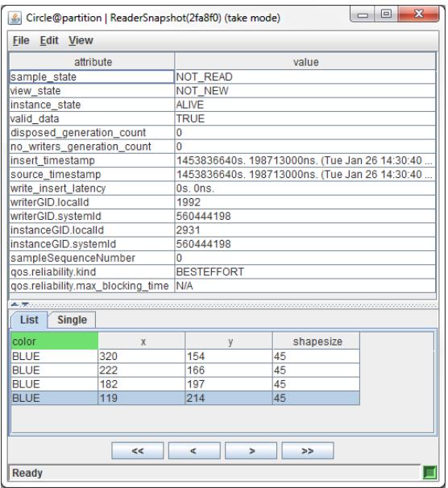The height and width of the screenshot is (488, 448).
Task: Maximize the ReaderSnapshot window
Action: click(386, 14)
